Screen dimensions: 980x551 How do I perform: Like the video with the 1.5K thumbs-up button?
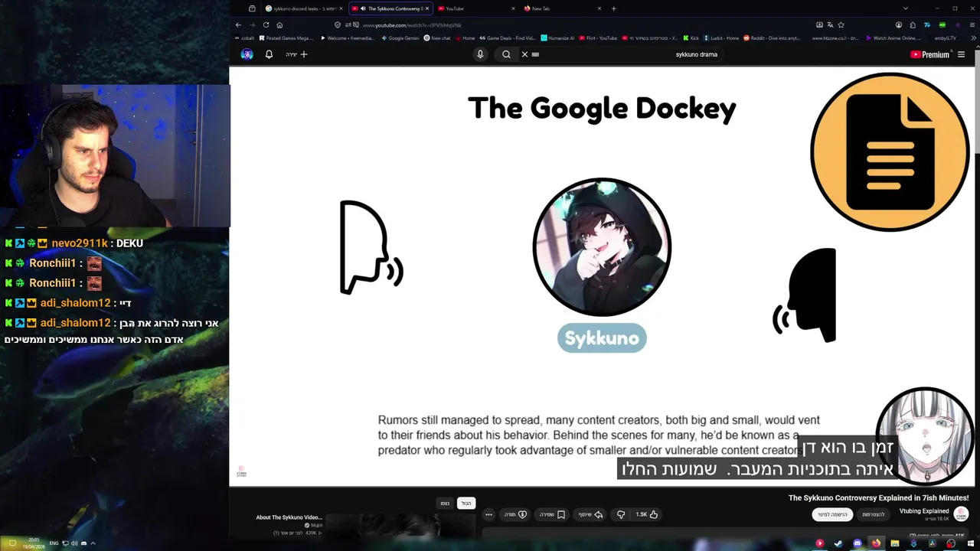pos(647,514)
